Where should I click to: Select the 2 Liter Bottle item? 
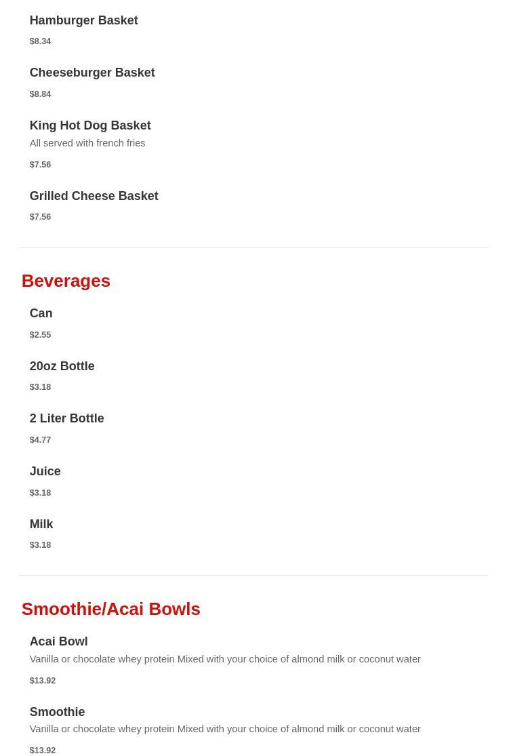click(x=66, y=418)
